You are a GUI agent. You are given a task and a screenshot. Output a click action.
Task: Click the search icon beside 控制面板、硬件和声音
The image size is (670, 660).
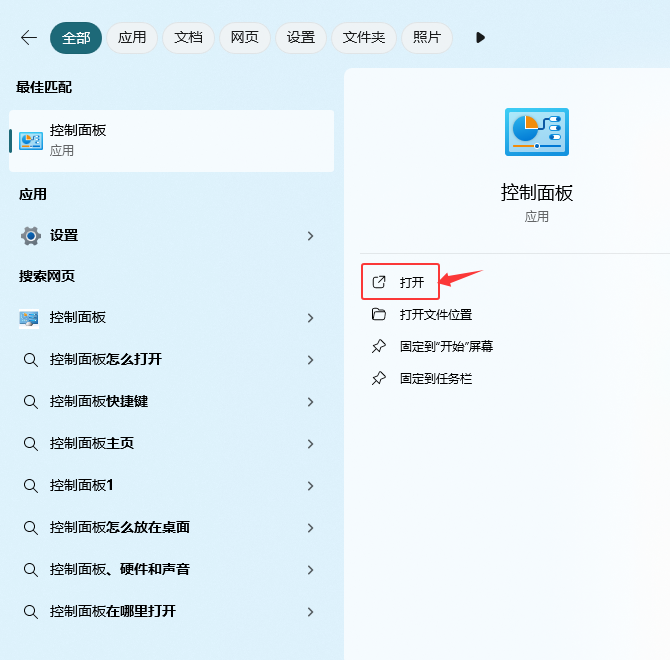pos(30,570)
